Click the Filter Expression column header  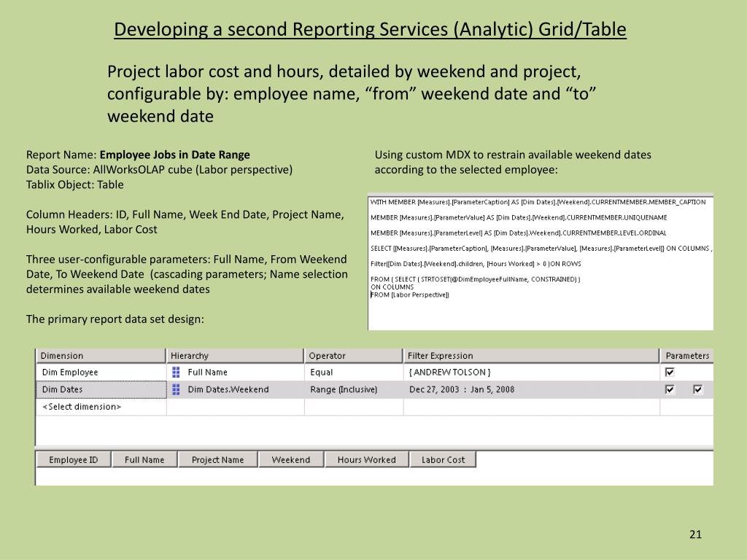(x=531, y=356)
